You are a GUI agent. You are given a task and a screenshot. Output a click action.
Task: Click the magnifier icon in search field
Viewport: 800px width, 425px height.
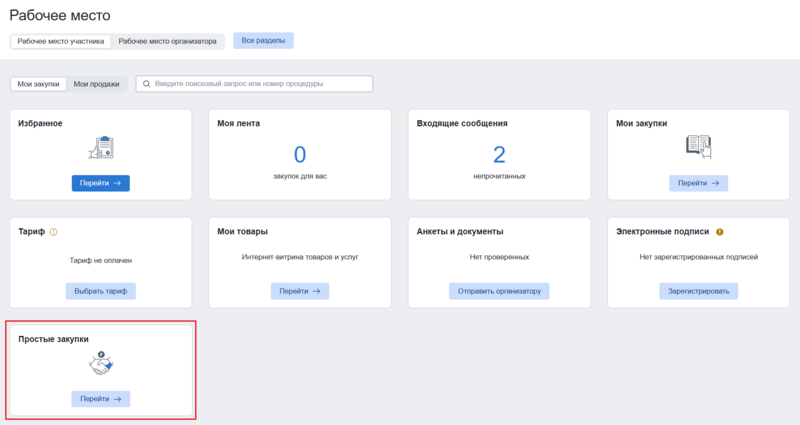147,84
